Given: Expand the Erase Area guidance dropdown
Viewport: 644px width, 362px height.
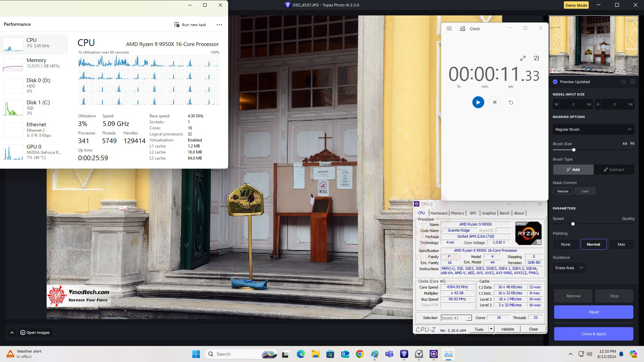Looking at the screenshot, I should (569, 268).
